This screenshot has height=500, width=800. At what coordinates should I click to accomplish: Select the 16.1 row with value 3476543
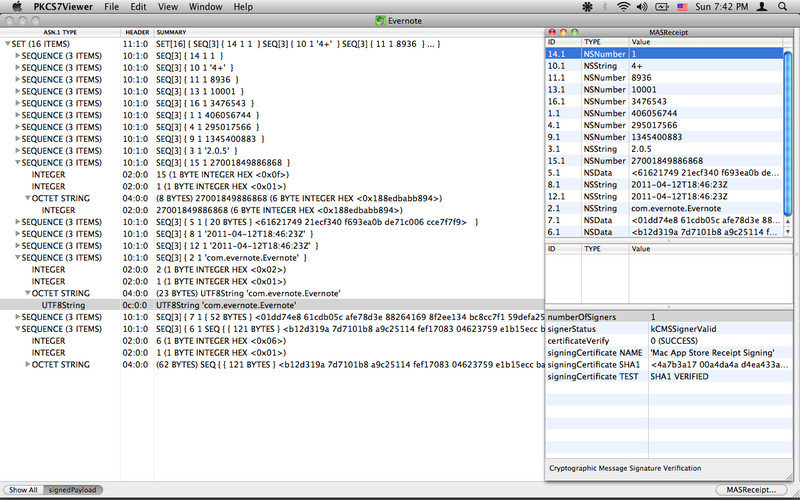click(x=664, y=102)
